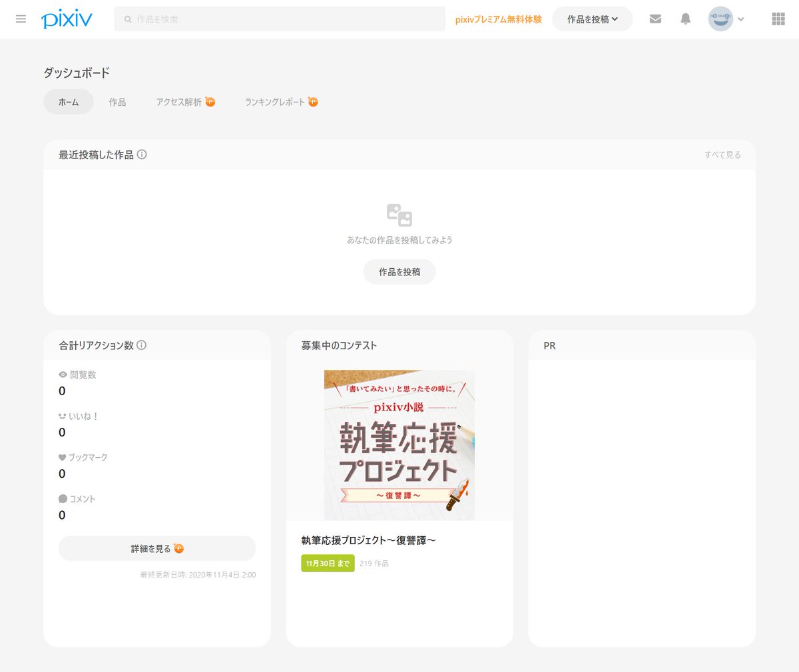Focus the 作品を検索 search field
799x672 pixels.
[x=280, y=19]
